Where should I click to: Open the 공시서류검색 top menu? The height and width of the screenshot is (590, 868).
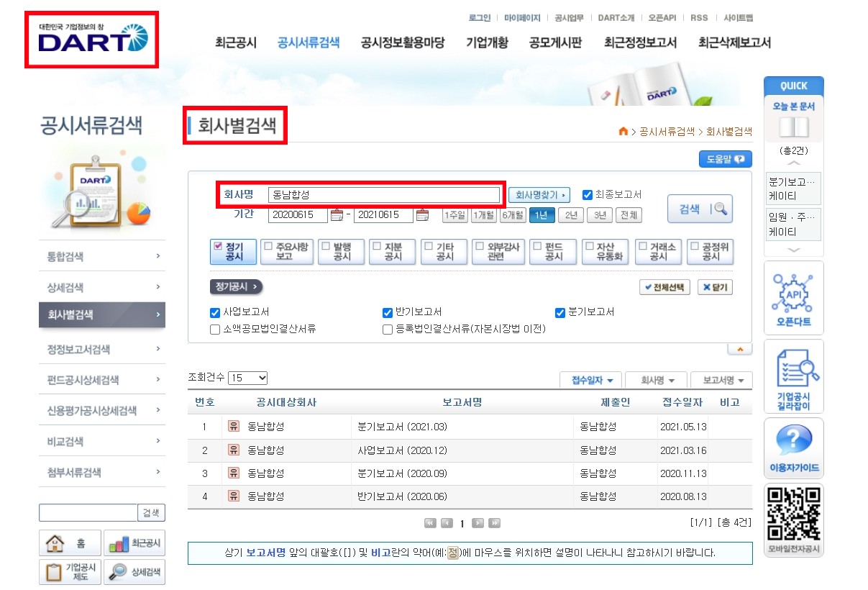pyautogui.click(x=309, y=42)
